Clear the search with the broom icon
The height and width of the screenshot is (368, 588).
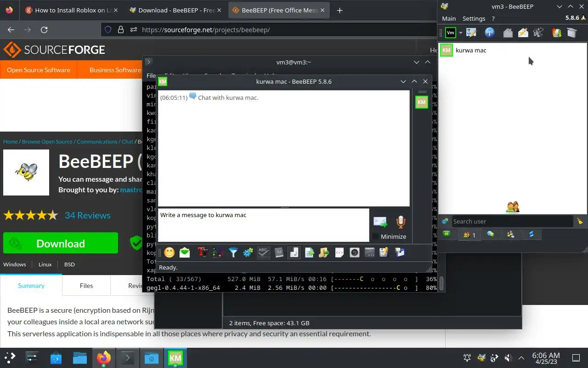coord(580,221)
